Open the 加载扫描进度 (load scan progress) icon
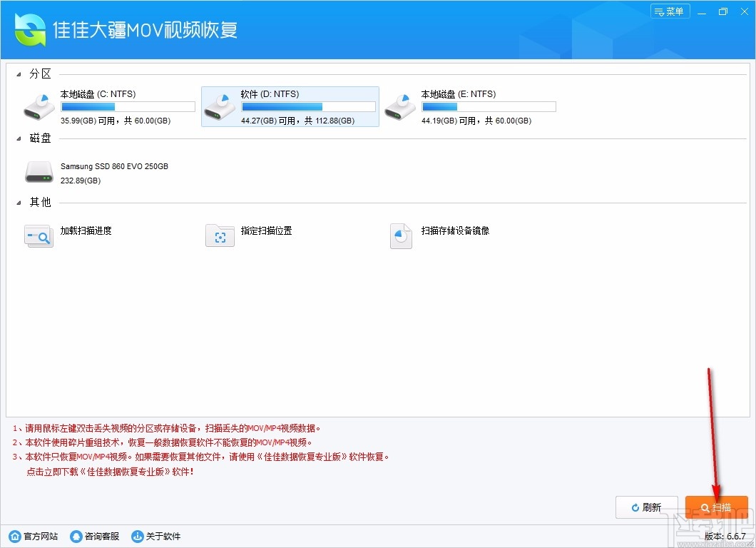Viewport: 756px width, 548px height. point(39,235)
